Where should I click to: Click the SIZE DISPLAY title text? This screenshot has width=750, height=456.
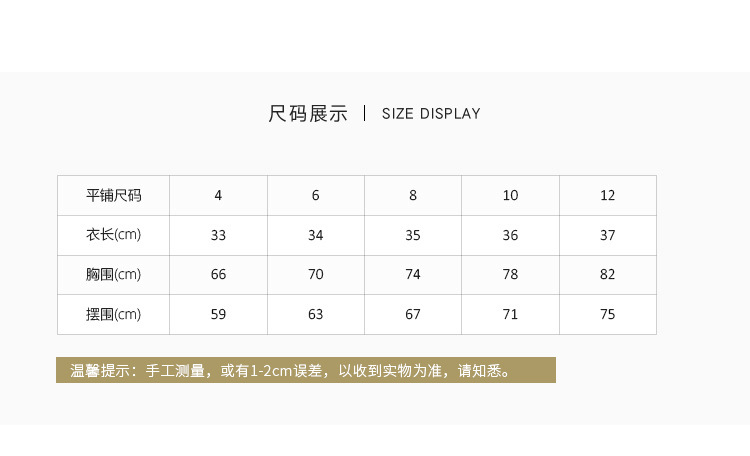point(431,114)
